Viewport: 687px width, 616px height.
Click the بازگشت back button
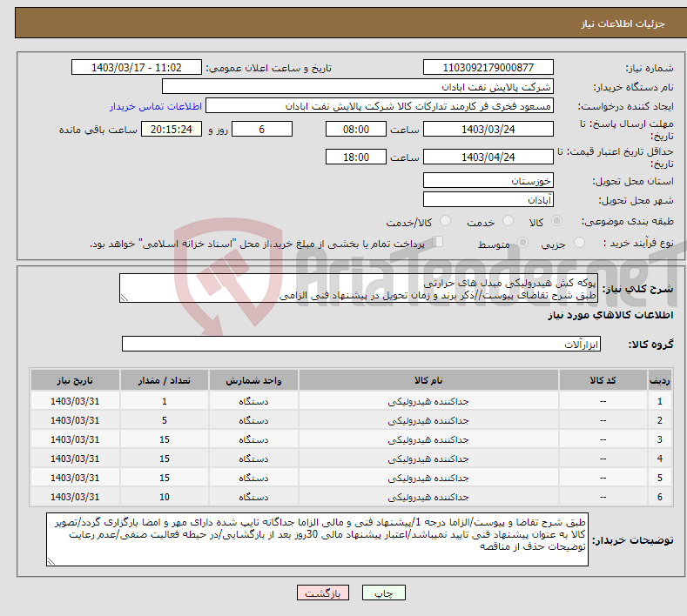pyautogui.click(x=323, y=593)
